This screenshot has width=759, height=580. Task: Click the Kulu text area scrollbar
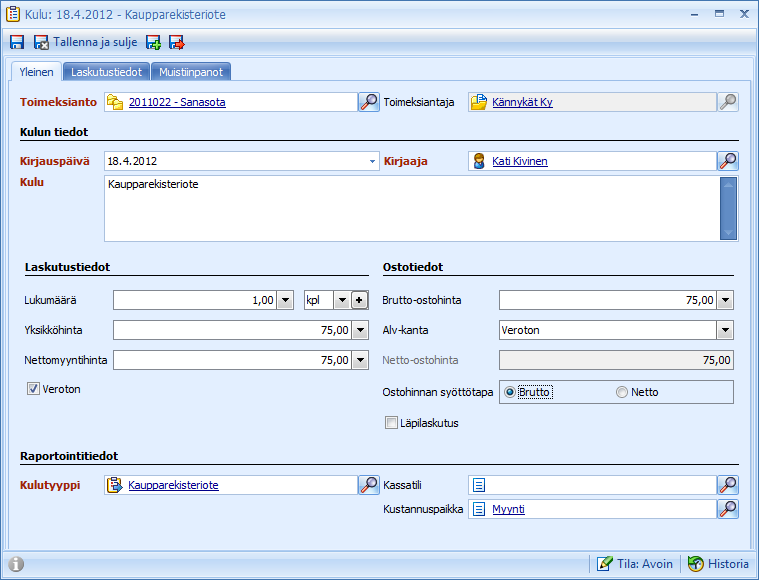tap(729, 209)
